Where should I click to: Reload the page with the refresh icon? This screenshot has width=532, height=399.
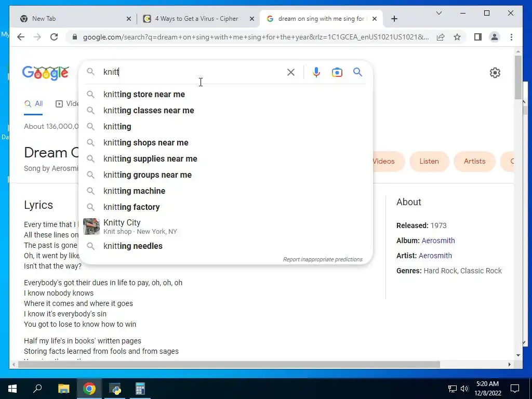(x=54, y=37)
